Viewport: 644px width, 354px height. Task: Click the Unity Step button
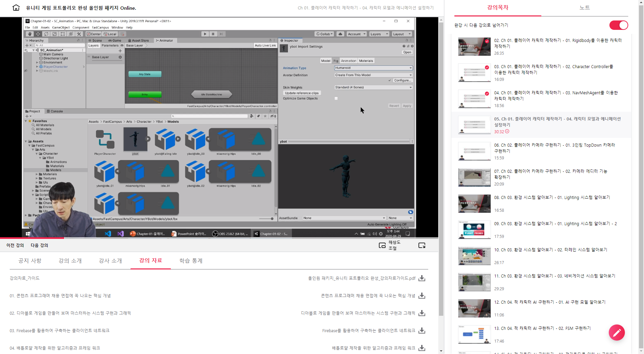tap(221, 34)
